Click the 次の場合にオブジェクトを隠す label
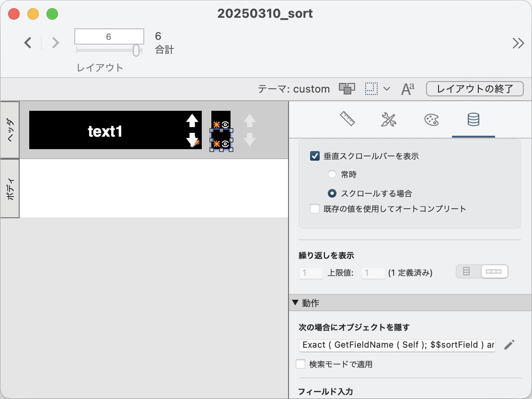Viewport: 532px width, 399px height. pyautogui.click(x=354, y=328)
